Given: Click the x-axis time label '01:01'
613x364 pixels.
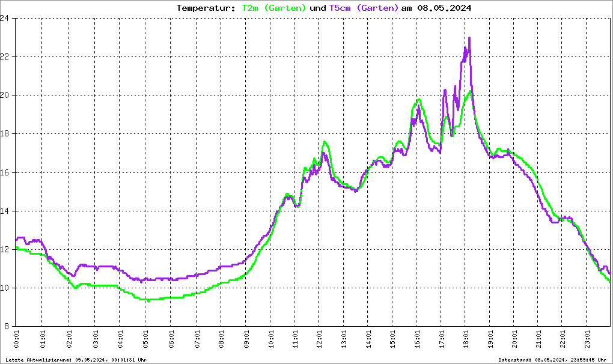Looking at the screenshot, I should [43, 339].
